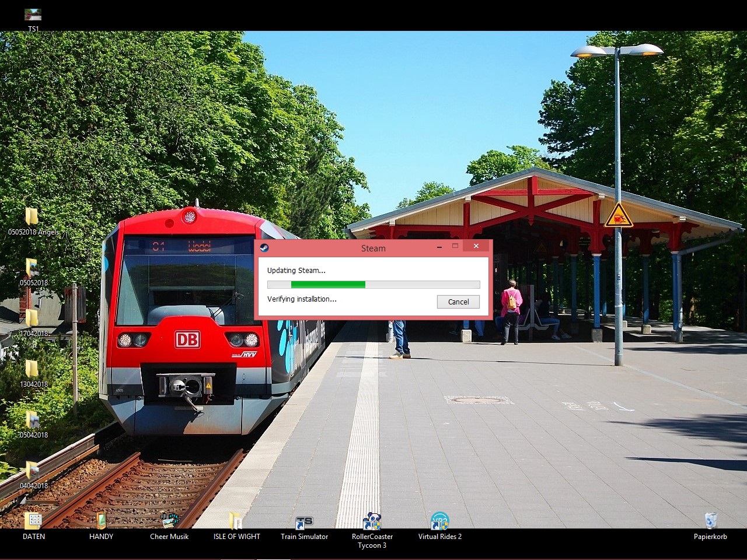Image resolution: width=747 pixels, height=560 pixels.
Task: Close the Steam updater window
Action: point(476,246)
